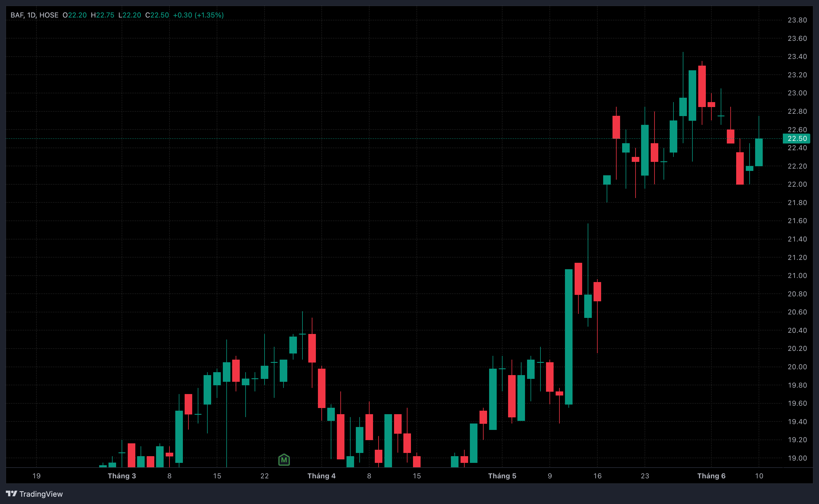The height and width of the screenshot is (504, 819).
Task: Click the 19 date label on time axis
Action: tap(36, 476)
